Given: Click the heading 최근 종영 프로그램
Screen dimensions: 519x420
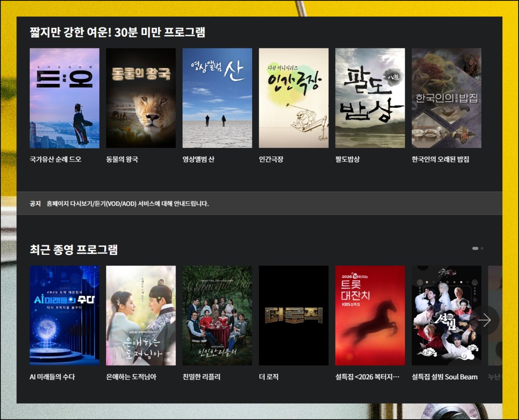Looking at the screenshot, I should (x=74, y=250).
